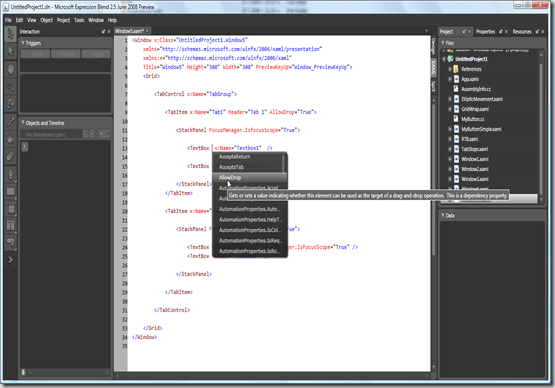Select EllipticMovement.xaml in Files tree
The image size is (555, 388).
(x=482, y=99)
